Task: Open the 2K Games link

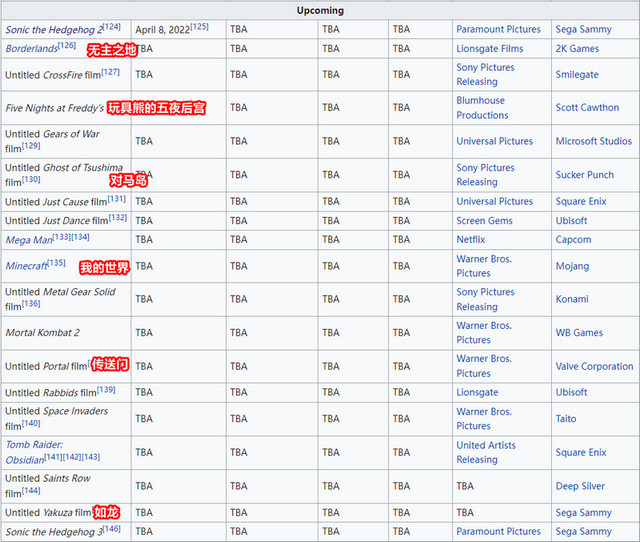Action: 577,49
